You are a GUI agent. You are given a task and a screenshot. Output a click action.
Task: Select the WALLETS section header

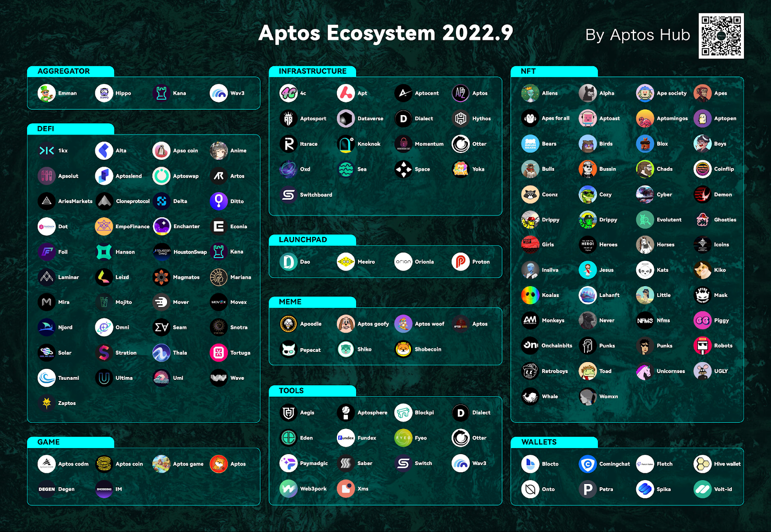pos(554,442)
